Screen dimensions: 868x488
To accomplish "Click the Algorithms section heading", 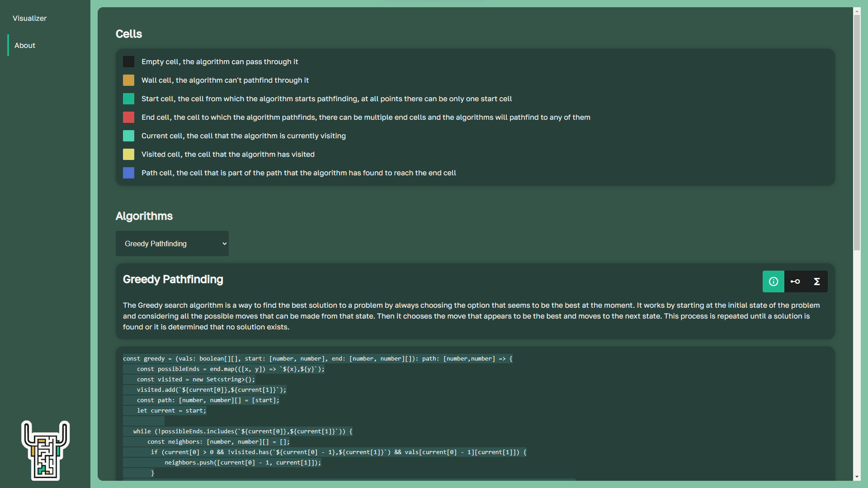I will 144,216.
